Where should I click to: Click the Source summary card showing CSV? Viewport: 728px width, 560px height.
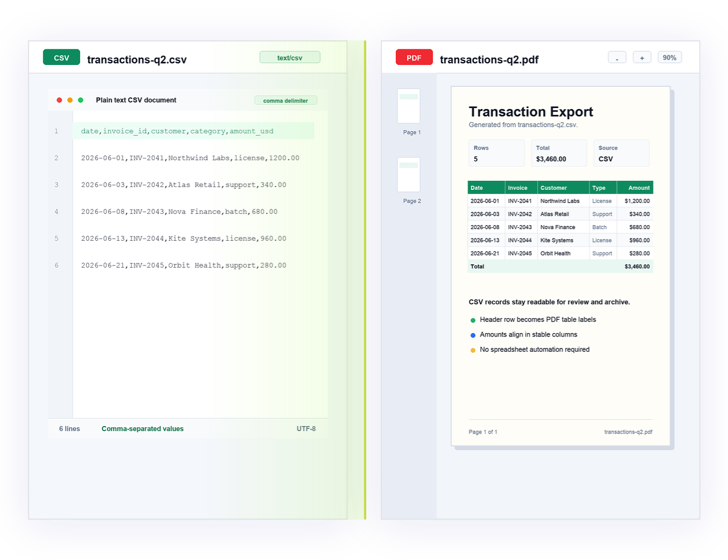[x=621, y=153]
